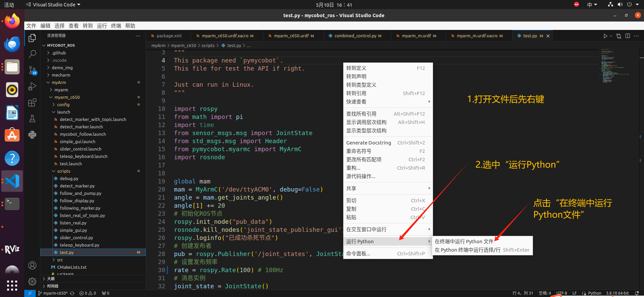Split the editor to the right

pyautogui.click(x=628, y=36)
